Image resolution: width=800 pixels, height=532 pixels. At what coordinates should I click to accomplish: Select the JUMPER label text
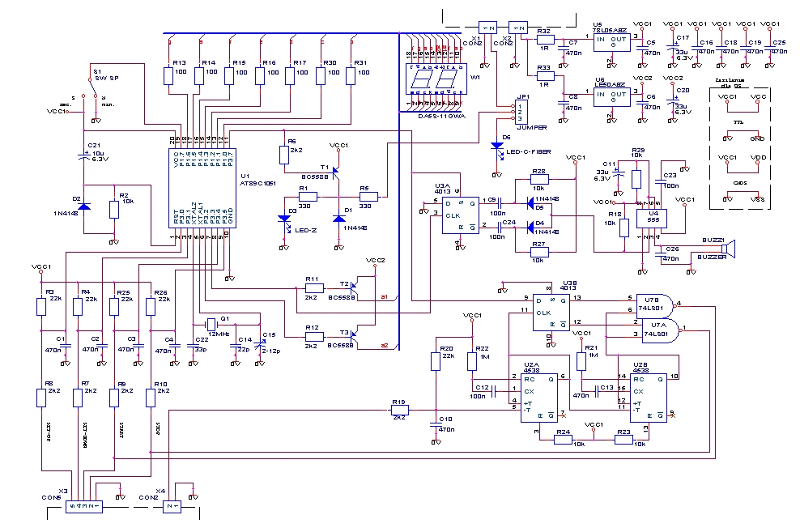[x=532, y=127]
